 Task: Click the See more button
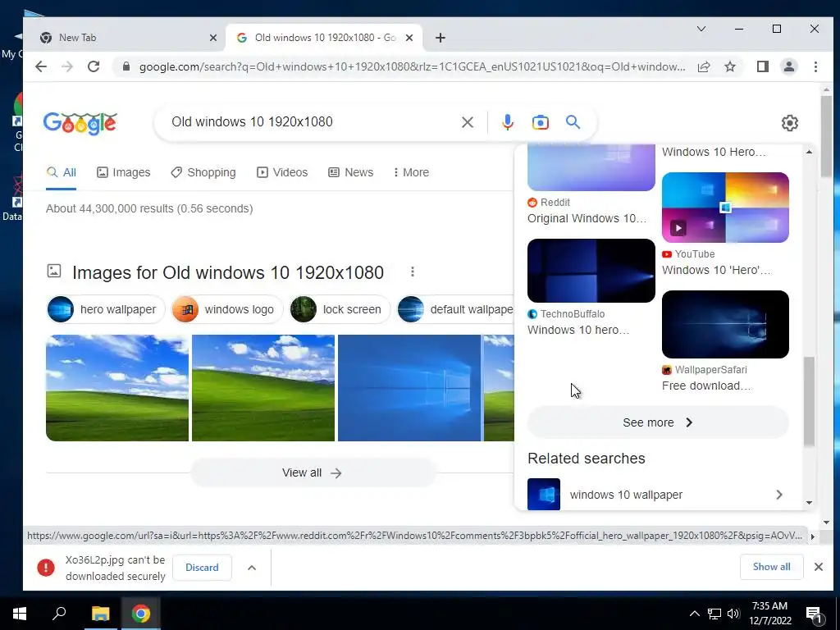click(658, 422)
